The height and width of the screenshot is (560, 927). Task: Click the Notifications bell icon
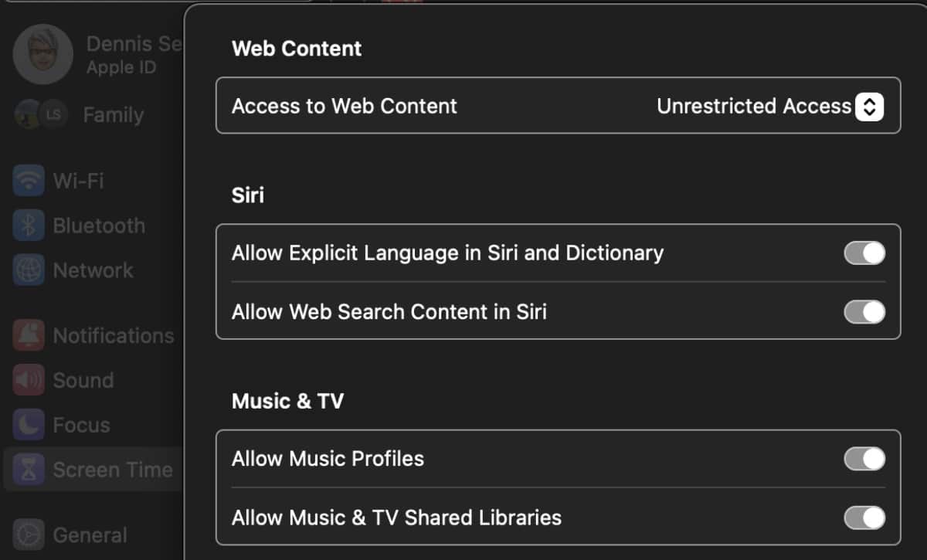point(29,336)
